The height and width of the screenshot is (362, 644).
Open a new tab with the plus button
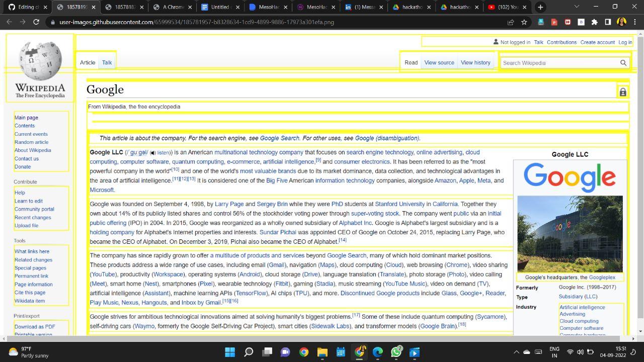(540, 7)
